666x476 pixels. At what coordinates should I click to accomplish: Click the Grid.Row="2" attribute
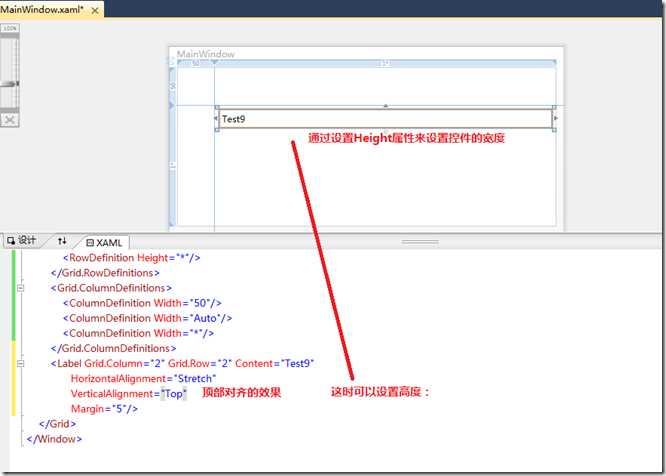click(199, 363)
